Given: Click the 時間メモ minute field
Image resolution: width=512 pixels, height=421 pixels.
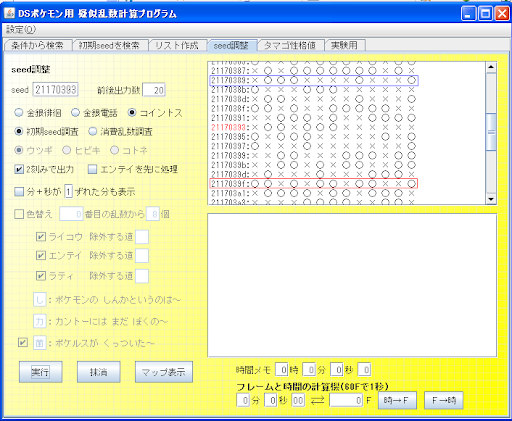Looking at the screenshot, I should pos(309,369).
